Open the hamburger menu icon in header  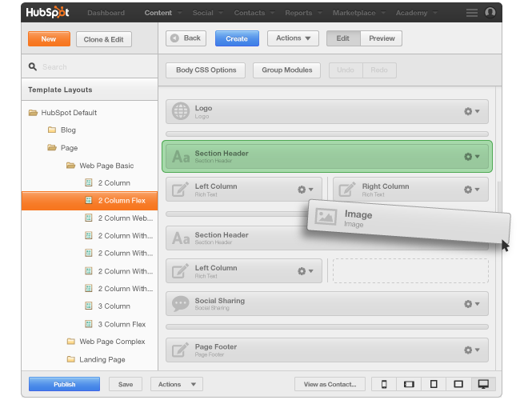click(x=472, y=13)
